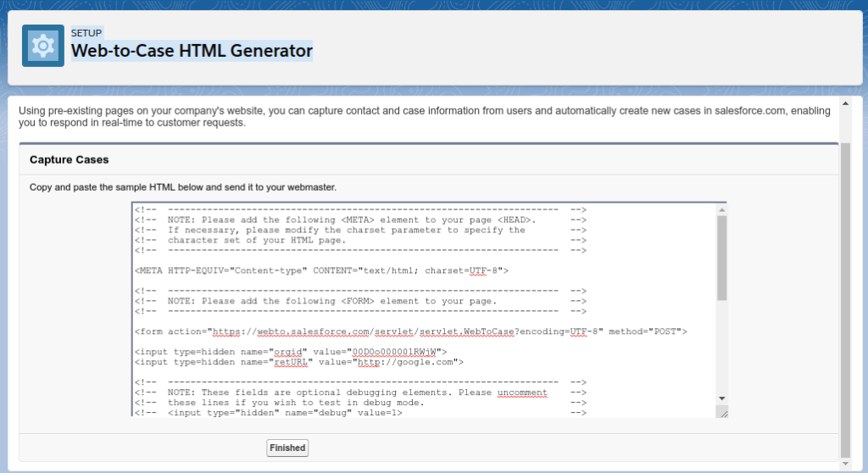This screenshot has height=473, width=868.
Task: Click the orgid hidden input line
Action: point(290,352)
